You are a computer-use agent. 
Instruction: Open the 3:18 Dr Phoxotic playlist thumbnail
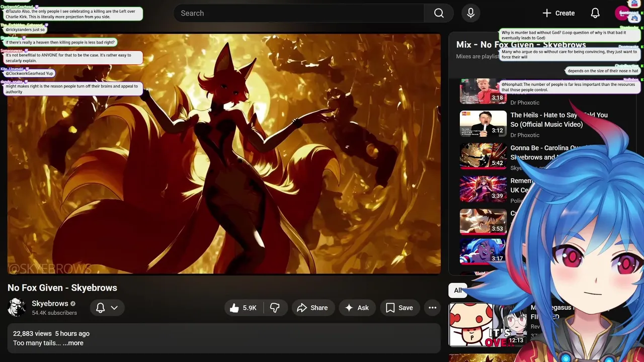483,91
